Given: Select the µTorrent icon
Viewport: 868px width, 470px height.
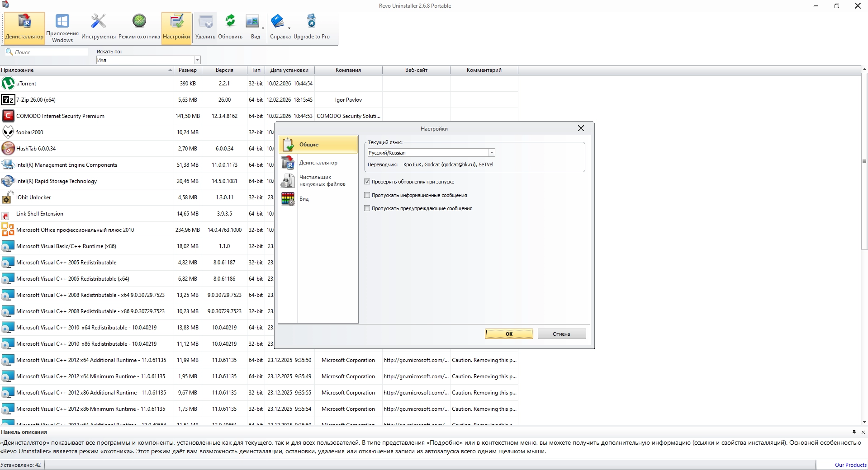Looking at the screenshot, I should tap(8, 84).
